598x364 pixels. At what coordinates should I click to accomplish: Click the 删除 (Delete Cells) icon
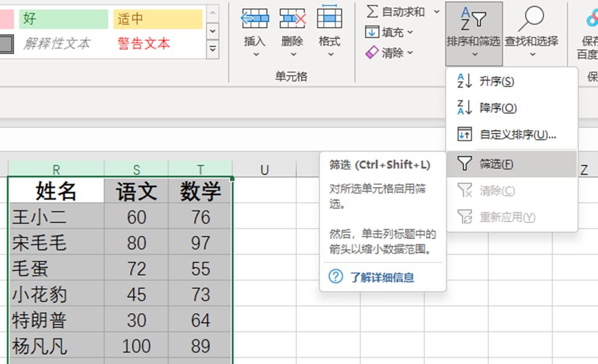[292, 19]
